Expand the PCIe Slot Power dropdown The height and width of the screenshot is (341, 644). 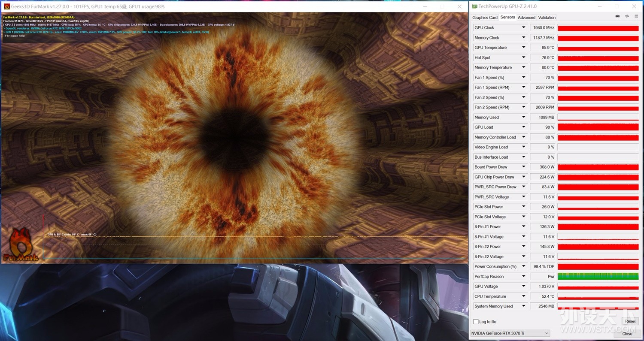pos(523,207)
